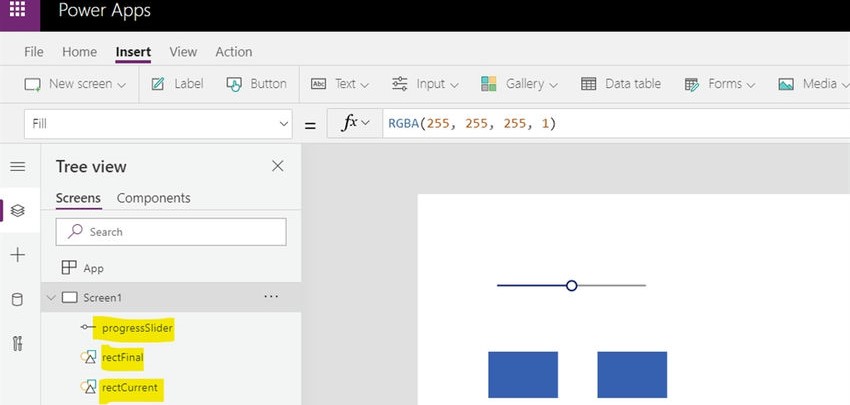Click the Power Apps title
Image resolution: width=850 pixels, height=405 pixels.
coord(105,11)
